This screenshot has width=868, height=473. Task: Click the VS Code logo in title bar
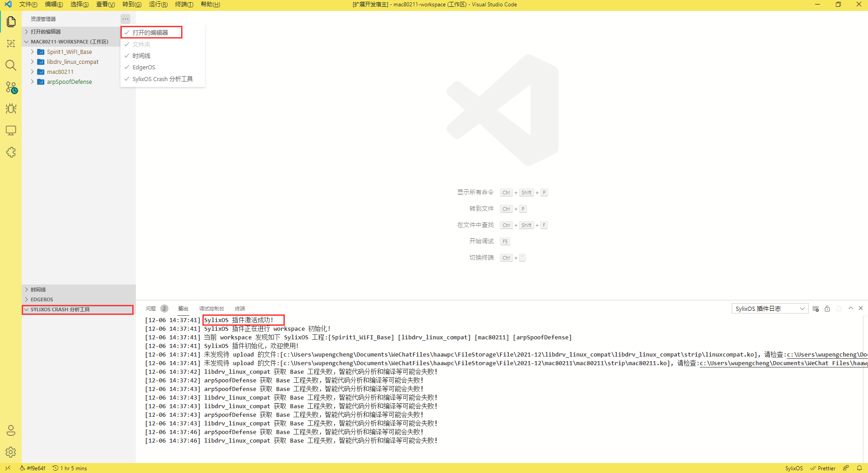coord(8,5)
